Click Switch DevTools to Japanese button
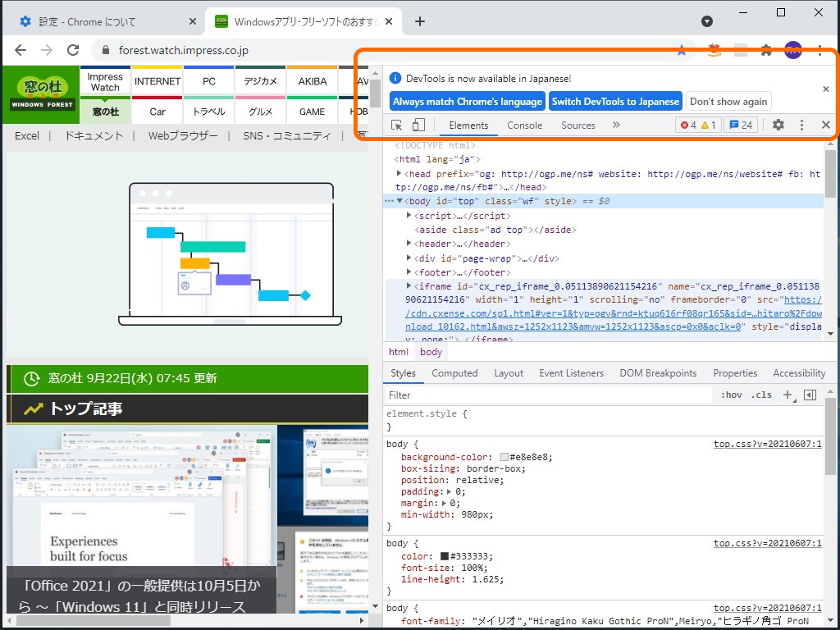Screen dimensions: 840x630 [615, 101]
